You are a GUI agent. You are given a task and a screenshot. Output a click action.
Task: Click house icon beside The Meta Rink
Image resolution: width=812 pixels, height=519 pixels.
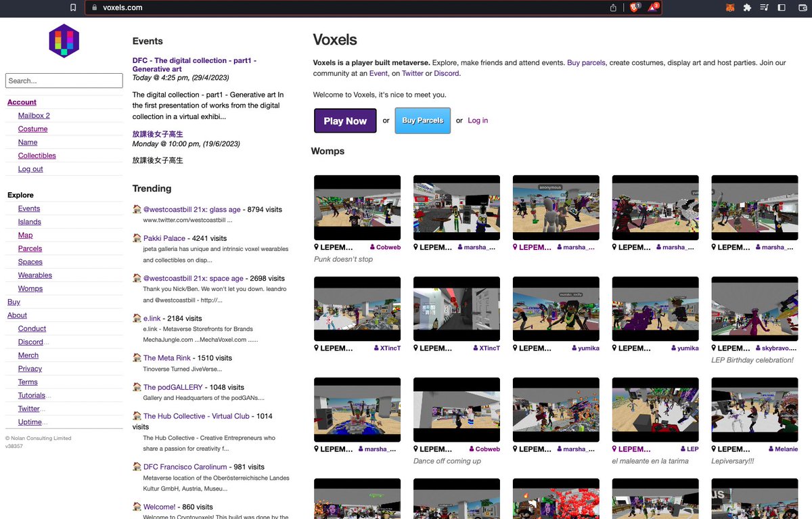[137, 358]
